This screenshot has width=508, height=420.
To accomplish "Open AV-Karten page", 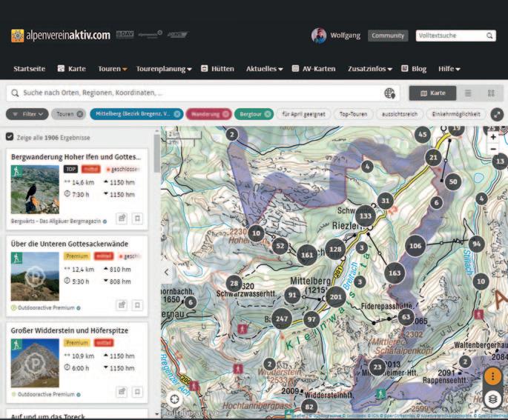I will tap(314, 69).
